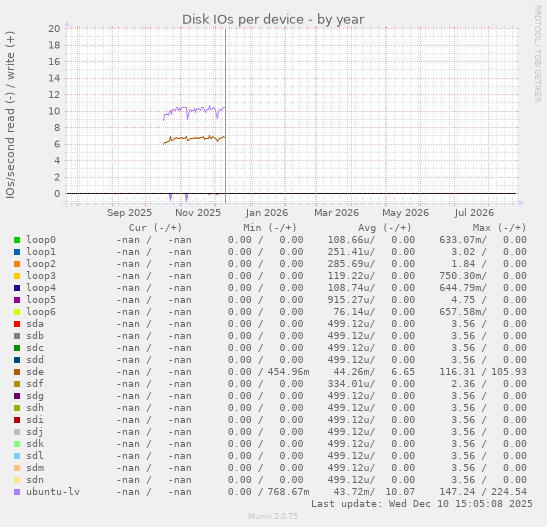Click the sde brown legend swatch

click(x=17, y=372)
